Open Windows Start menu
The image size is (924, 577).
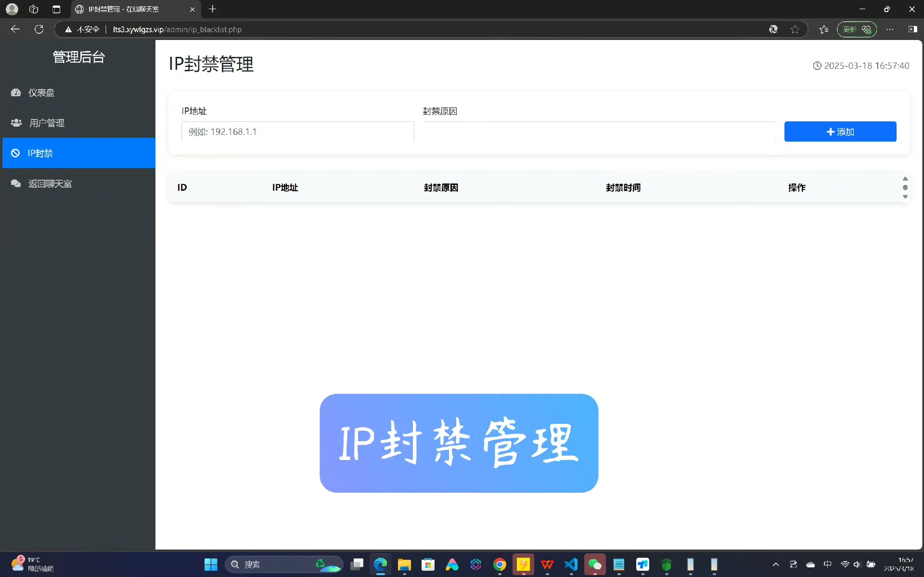(x=211, y=564)
